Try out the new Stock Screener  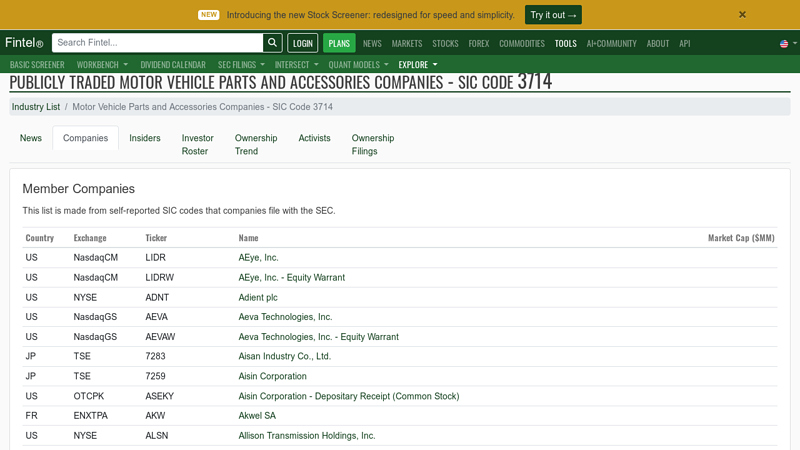coord(553,15)
